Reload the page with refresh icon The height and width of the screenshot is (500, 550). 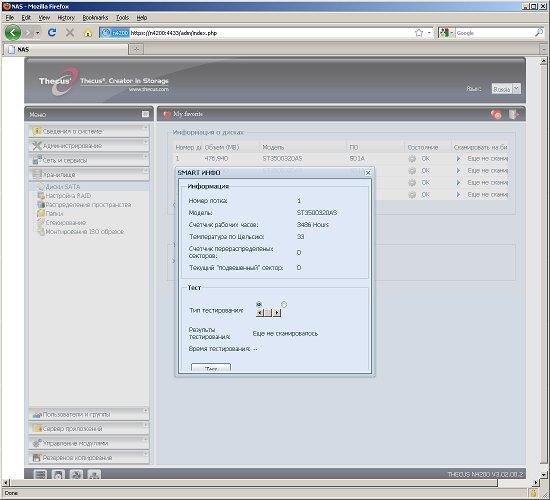point(52,33)
